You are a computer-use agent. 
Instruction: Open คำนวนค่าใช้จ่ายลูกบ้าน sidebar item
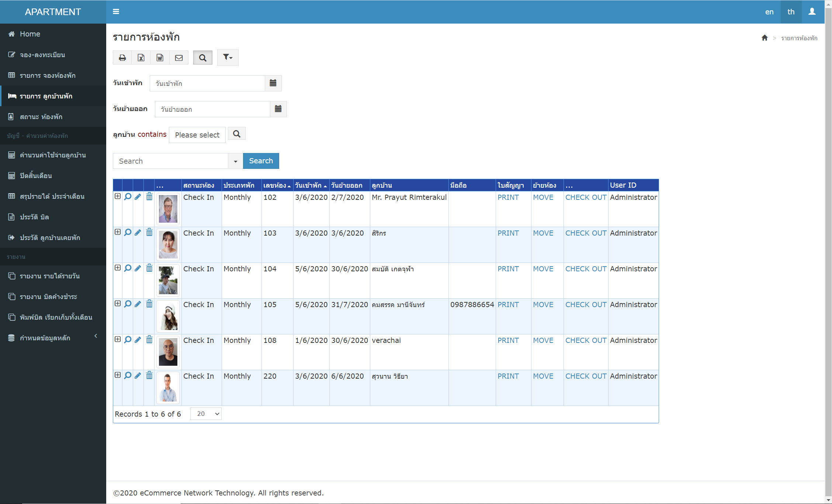(53, 155)
